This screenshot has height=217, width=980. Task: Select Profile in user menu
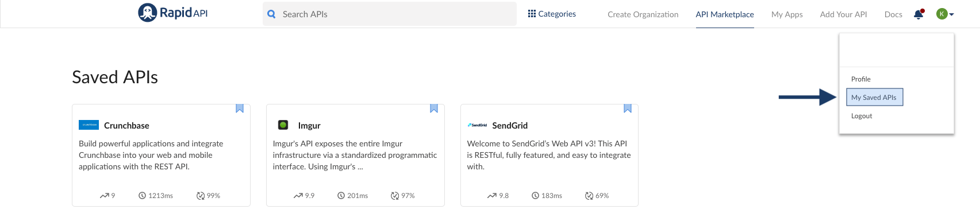[860, 79]
